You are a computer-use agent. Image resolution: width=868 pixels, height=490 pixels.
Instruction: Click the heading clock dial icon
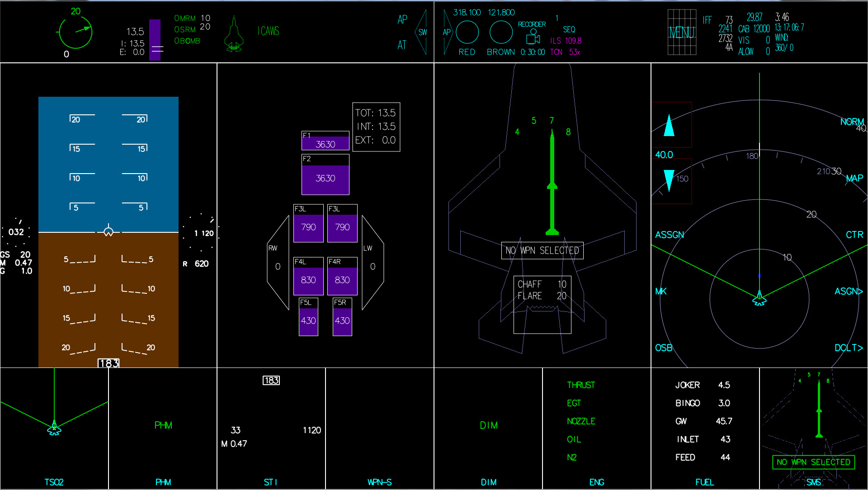click(x=75, y=33)
